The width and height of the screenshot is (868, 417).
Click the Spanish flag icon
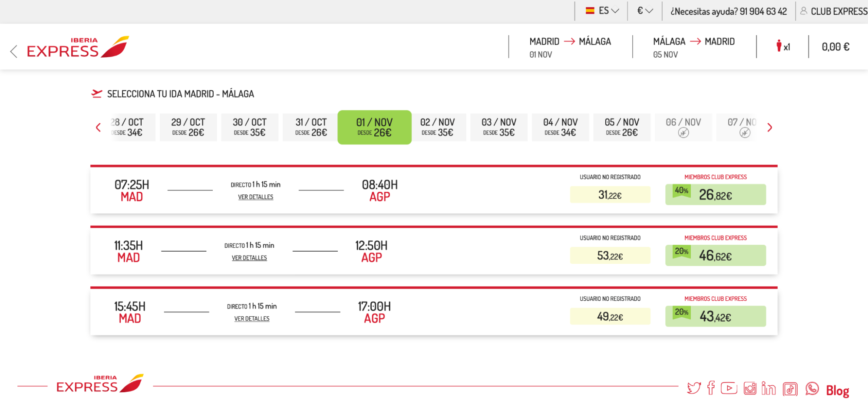590,11
